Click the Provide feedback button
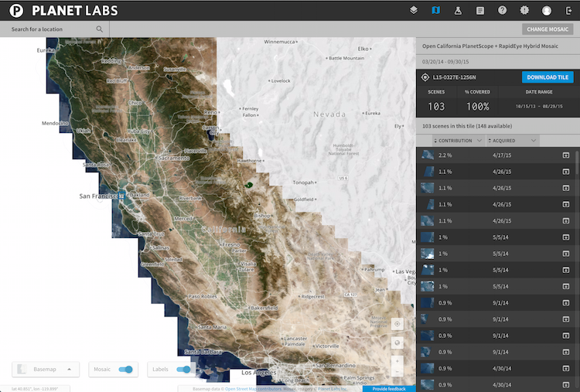 tap(389, 389)
